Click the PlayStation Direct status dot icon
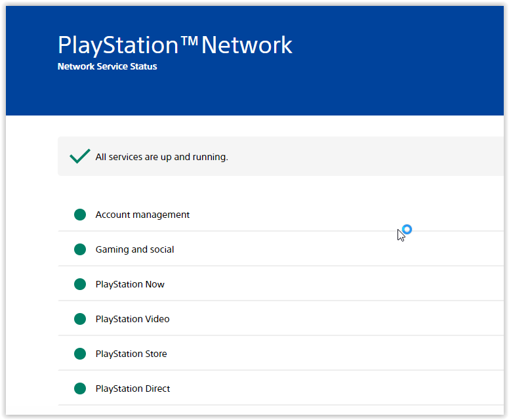 point(80,388)
